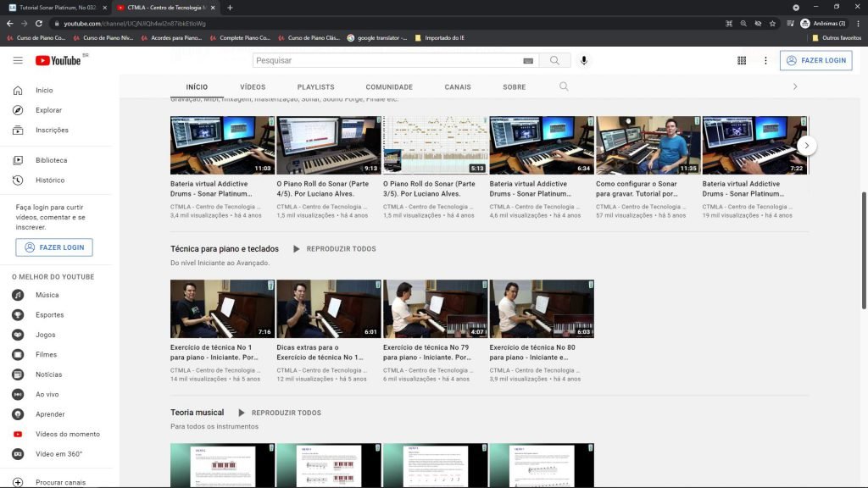This screenshot has width=868, height=488.
Task: Open the Teoria musical playlist title
Action: [197, 413]
